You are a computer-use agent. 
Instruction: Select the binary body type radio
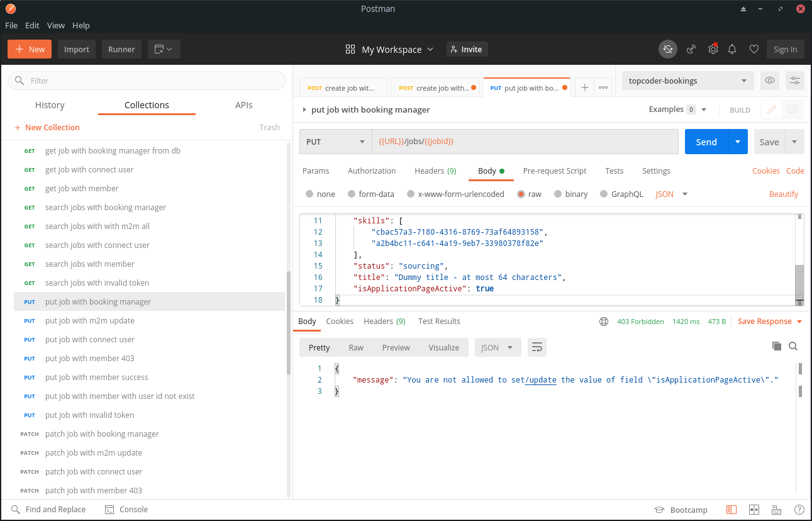(559, 194)
